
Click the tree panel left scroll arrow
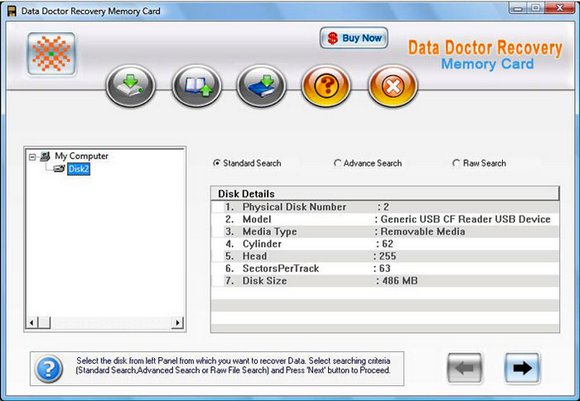tap(32, 323)
